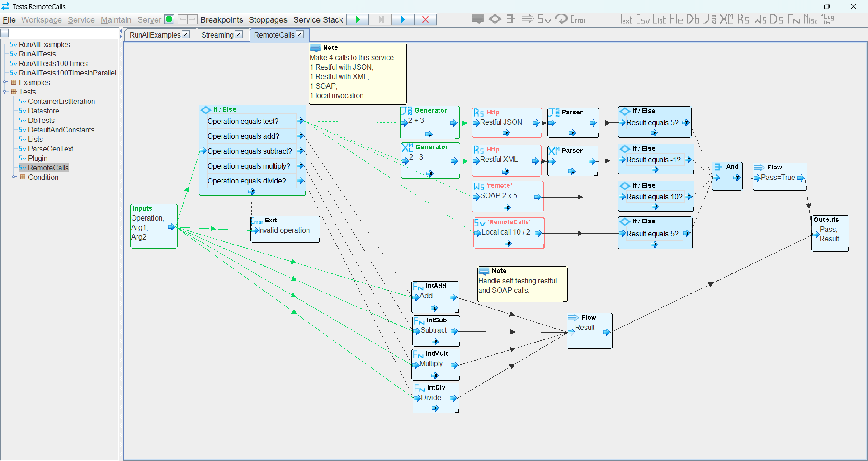Viewport: 868px width, 461px height.
Task: Select the Ws web service palette icon
Action: coord(760,19)
